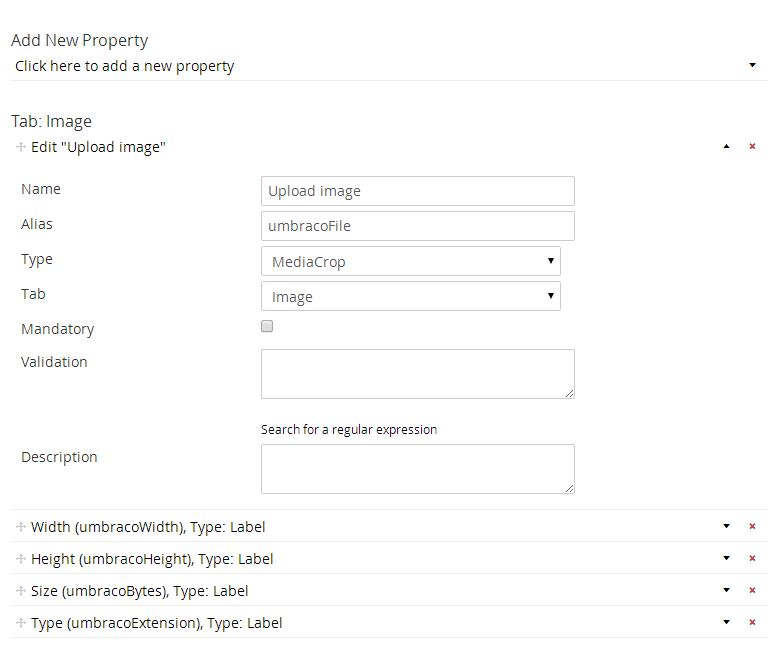
Task: Expand the Add New Property panel
Action: (752, 66)
